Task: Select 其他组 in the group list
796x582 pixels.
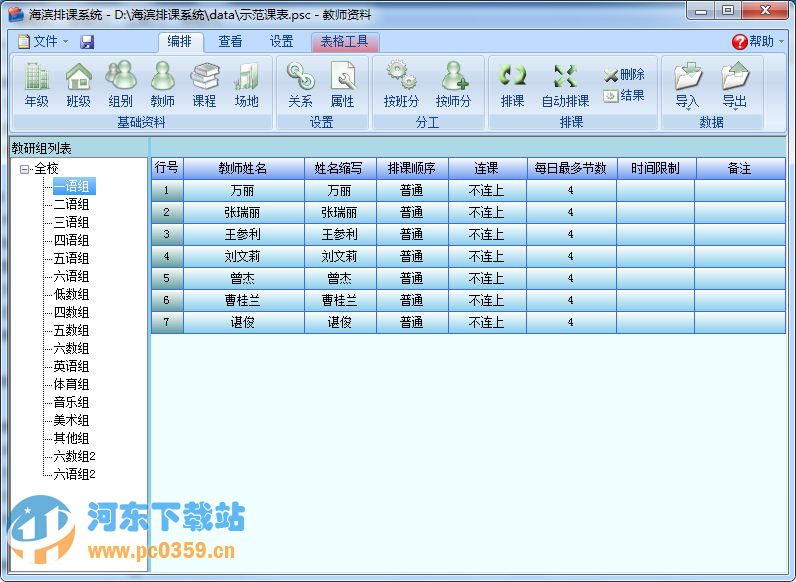Action: point(72,438)
